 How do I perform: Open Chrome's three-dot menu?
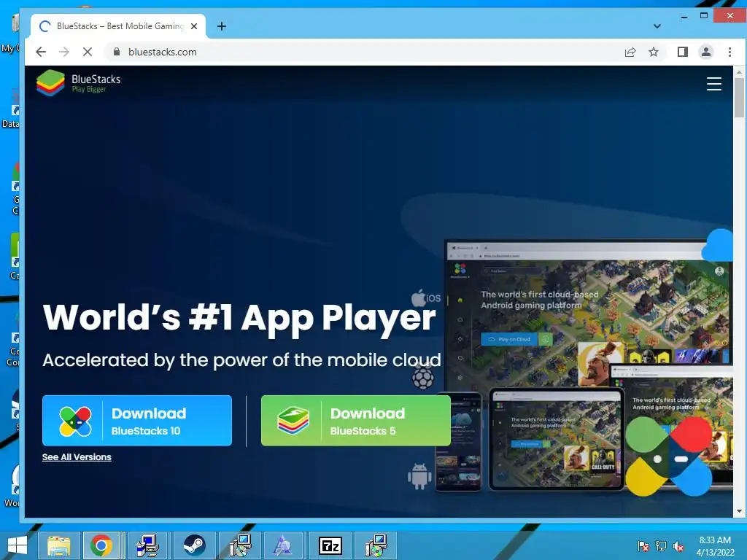[x=729, y=52]
